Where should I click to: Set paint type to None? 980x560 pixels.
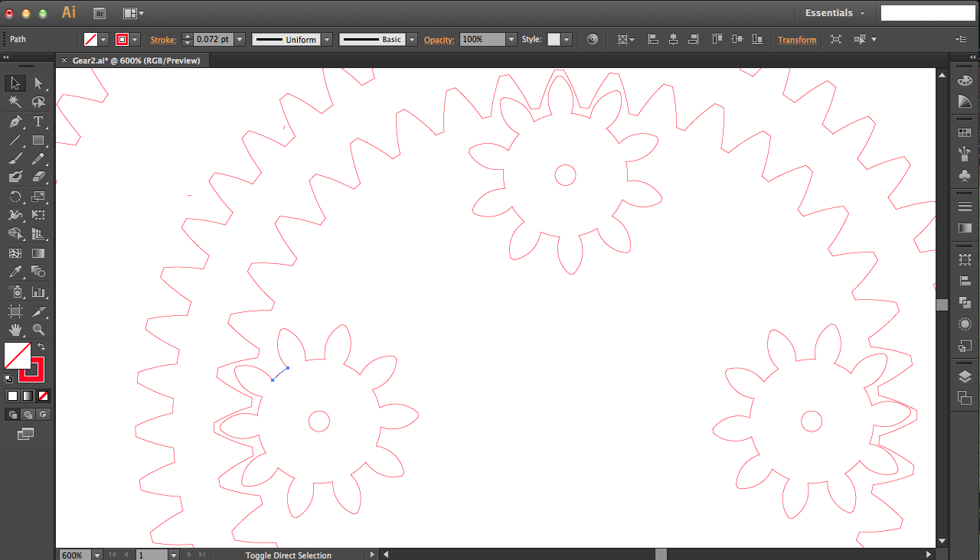pos(44,396)
